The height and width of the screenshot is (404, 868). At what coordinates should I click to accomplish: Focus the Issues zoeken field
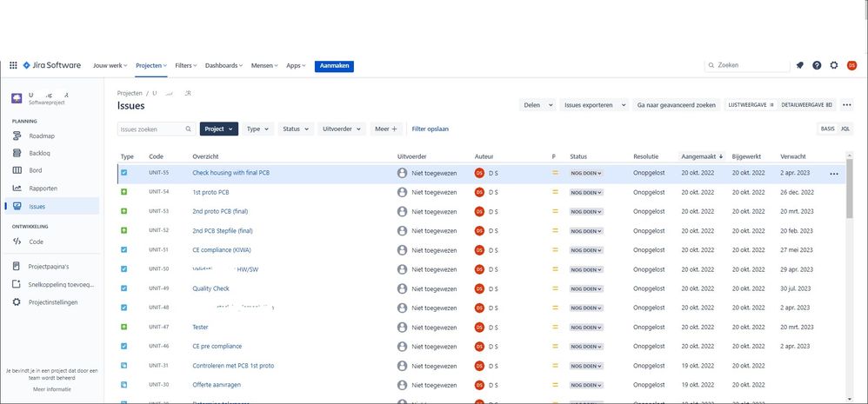157,129
